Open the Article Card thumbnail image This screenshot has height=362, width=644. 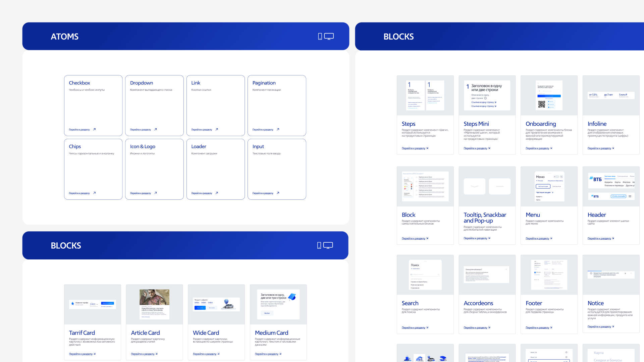tap(154, 297)
